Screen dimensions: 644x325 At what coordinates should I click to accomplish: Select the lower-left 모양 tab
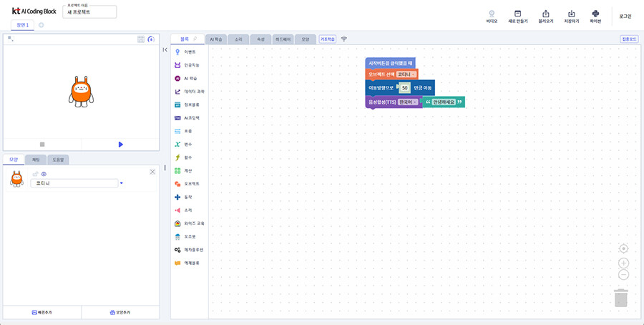point(14,160)
